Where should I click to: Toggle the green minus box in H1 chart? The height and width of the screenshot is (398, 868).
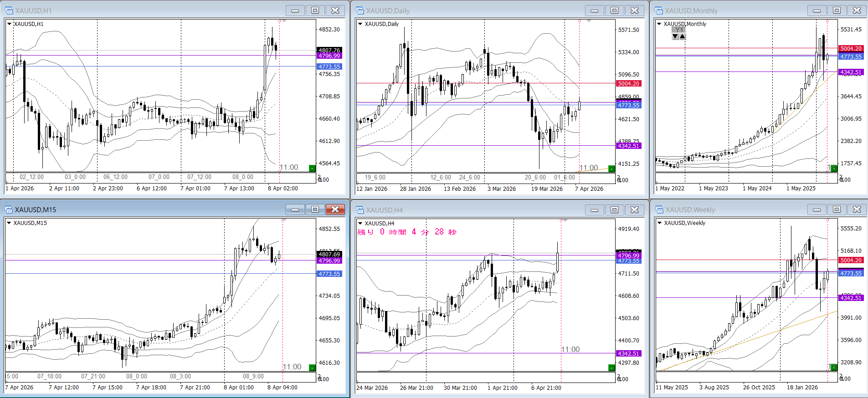pos(312,168)
